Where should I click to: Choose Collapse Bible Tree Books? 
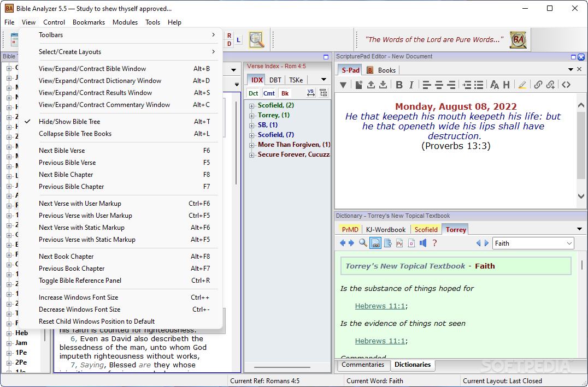click(x=120, y=134)
